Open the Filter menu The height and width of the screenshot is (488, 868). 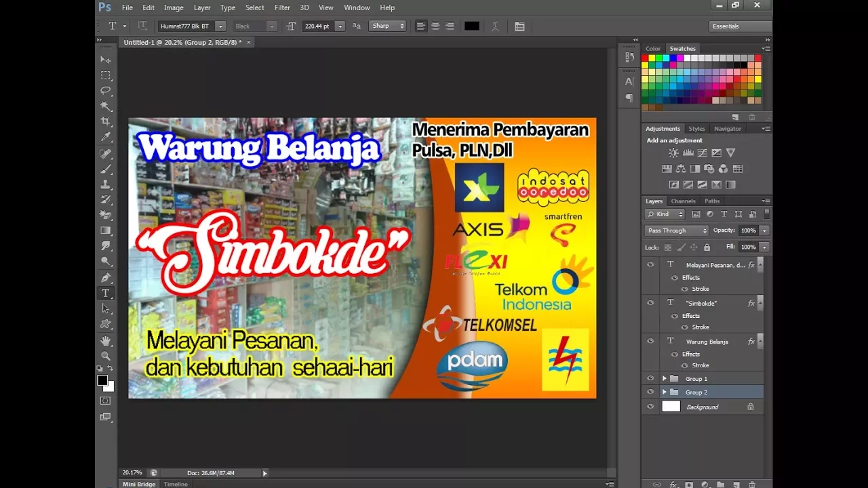pyautogui.click(x=282, y=7)
